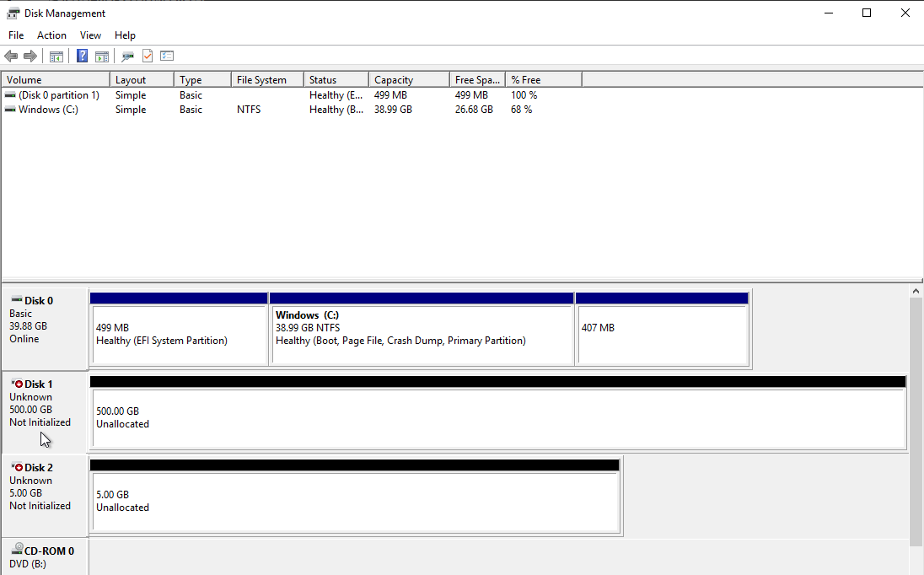Screen dimensions: 924x575
Task: Click the 26.68 GB free space cell
Action: point(474,110)
